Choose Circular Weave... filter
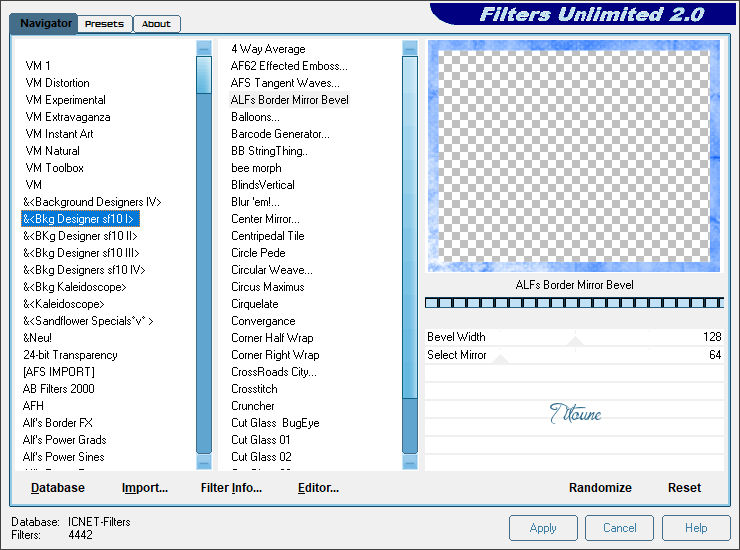This screenshot has width=740, height=550. tap(272, 270)
